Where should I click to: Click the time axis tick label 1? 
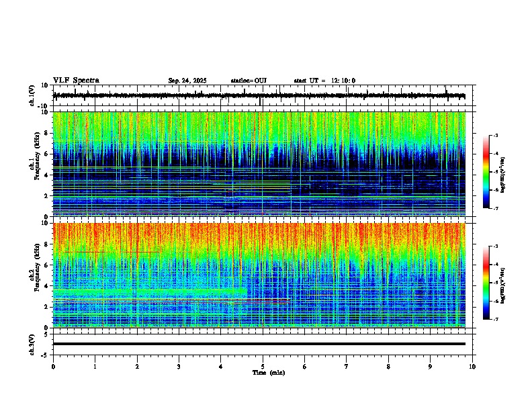(x=95, y=367)
